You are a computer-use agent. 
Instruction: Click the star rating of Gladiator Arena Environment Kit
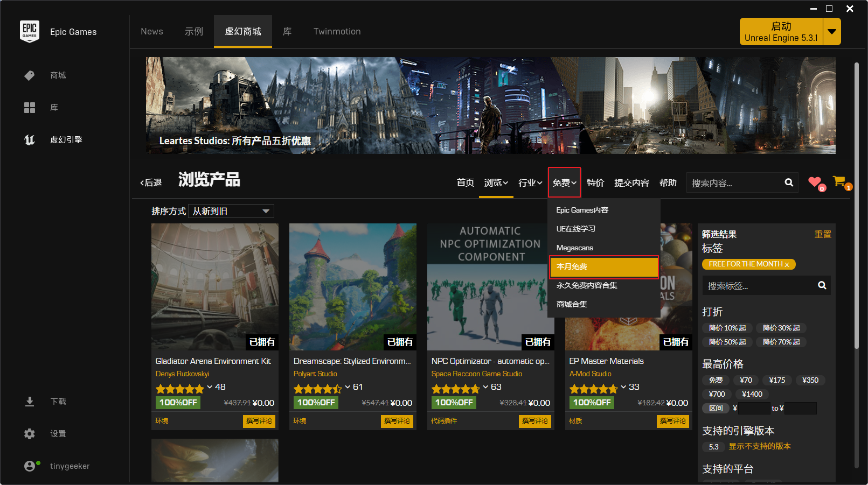180,389
